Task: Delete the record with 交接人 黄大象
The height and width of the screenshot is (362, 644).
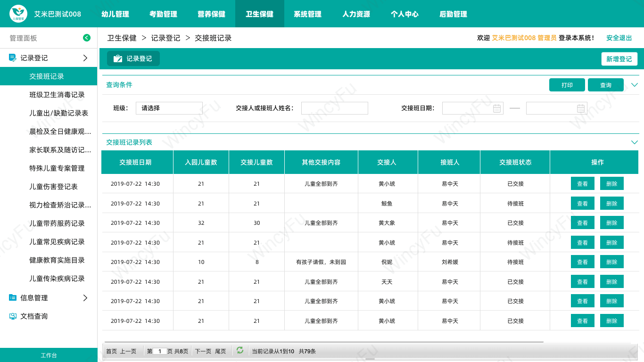Action: coord(612,222)
